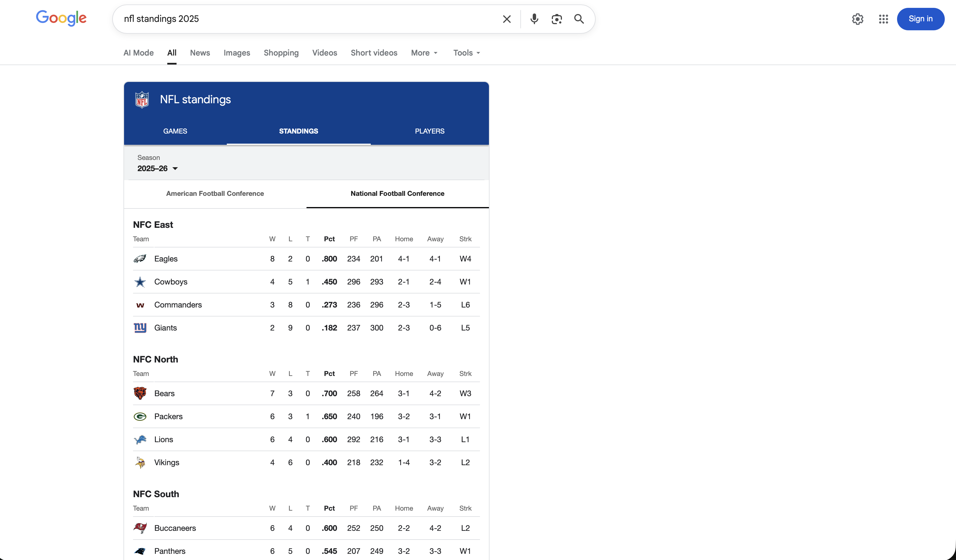Click the Giants team logo

(140, 328)
